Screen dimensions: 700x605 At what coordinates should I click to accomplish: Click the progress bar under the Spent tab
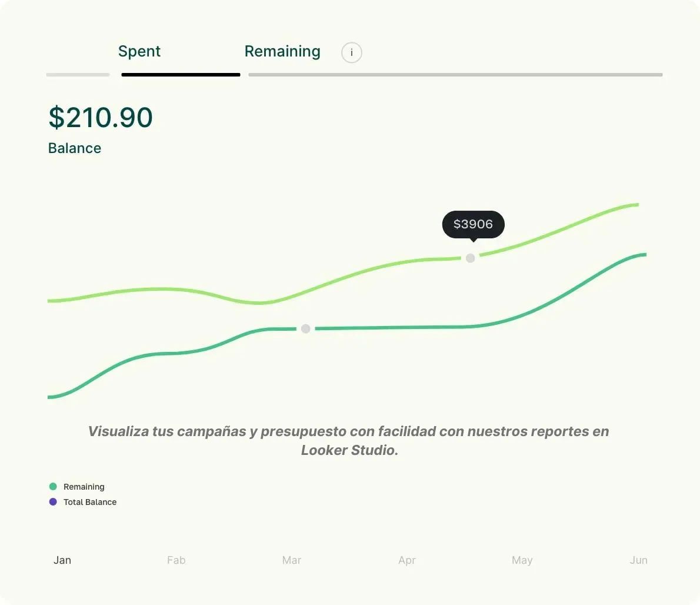pyautogui.click(x=180, y=75)
